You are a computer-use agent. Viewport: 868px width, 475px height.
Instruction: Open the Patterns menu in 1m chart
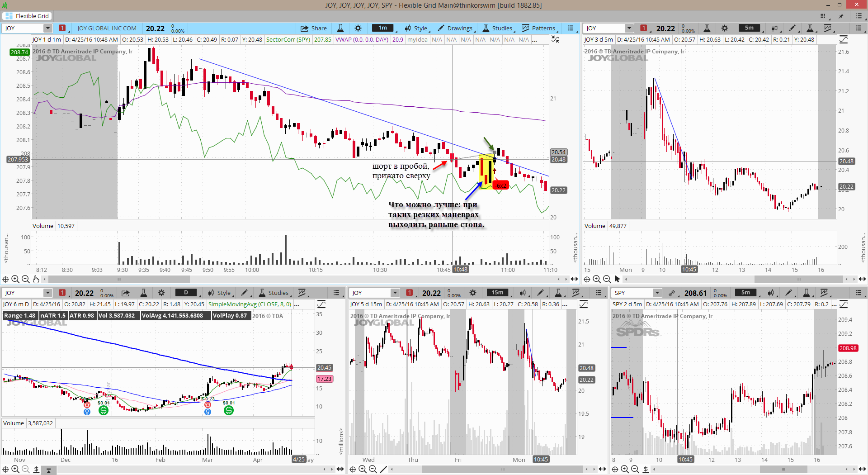(539, 28)
